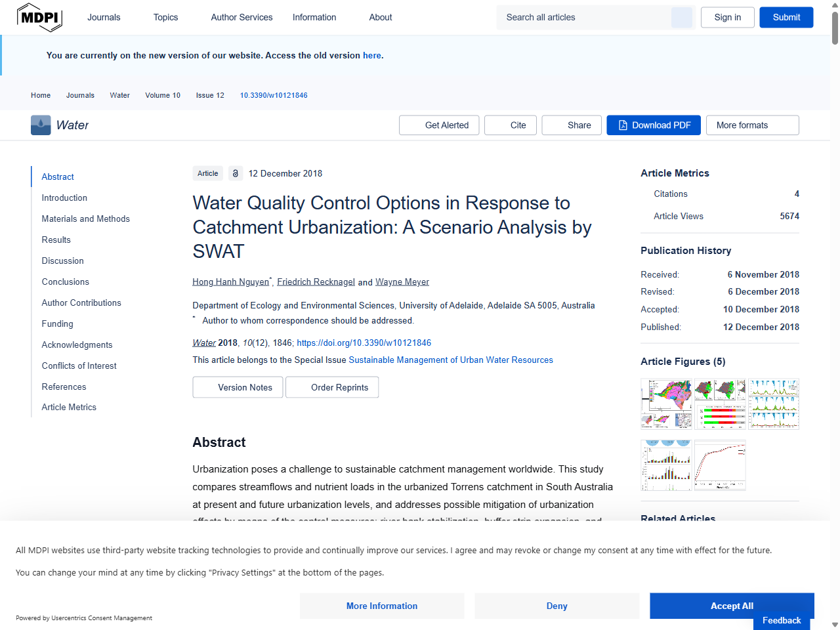Select the Author Services menu item

(241, 17)
